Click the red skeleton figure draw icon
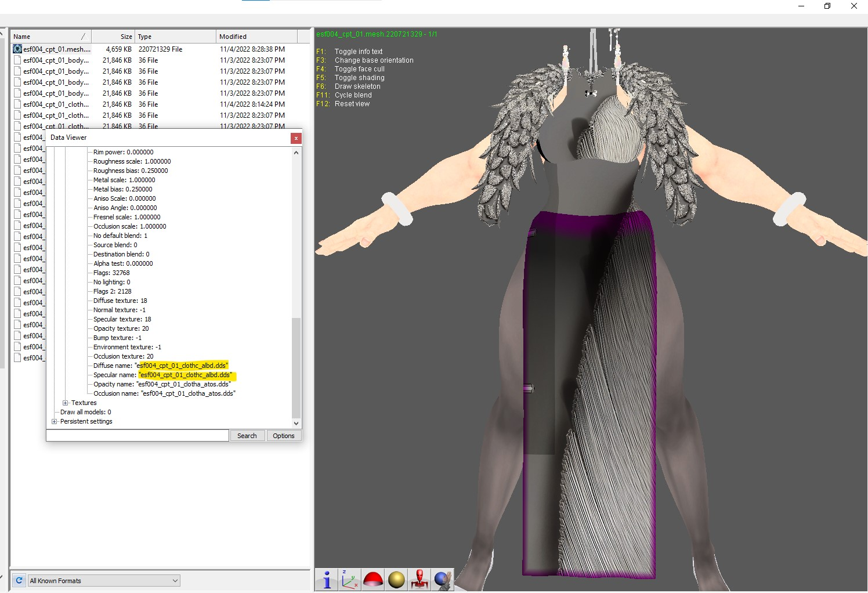 pyautogui.click(x=419, y=580)
